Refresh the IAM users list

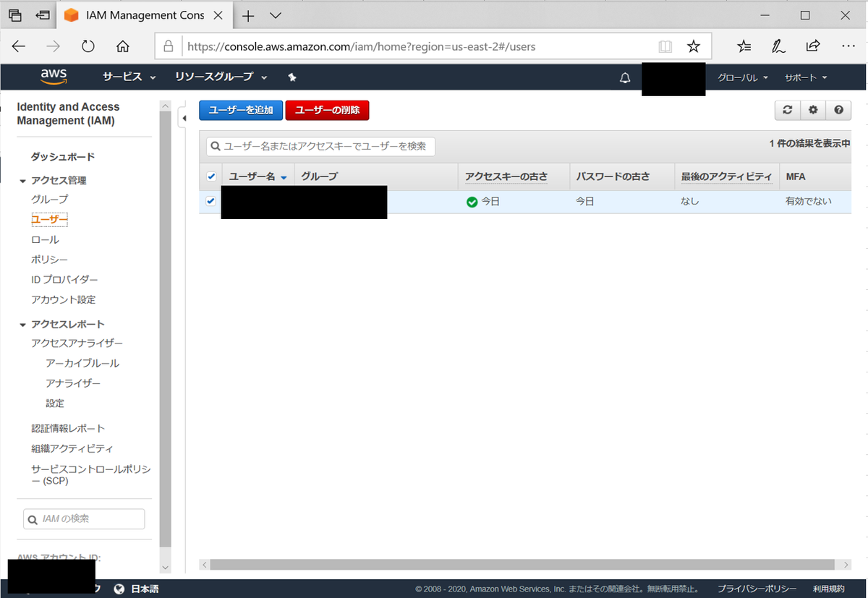[788, 110]
